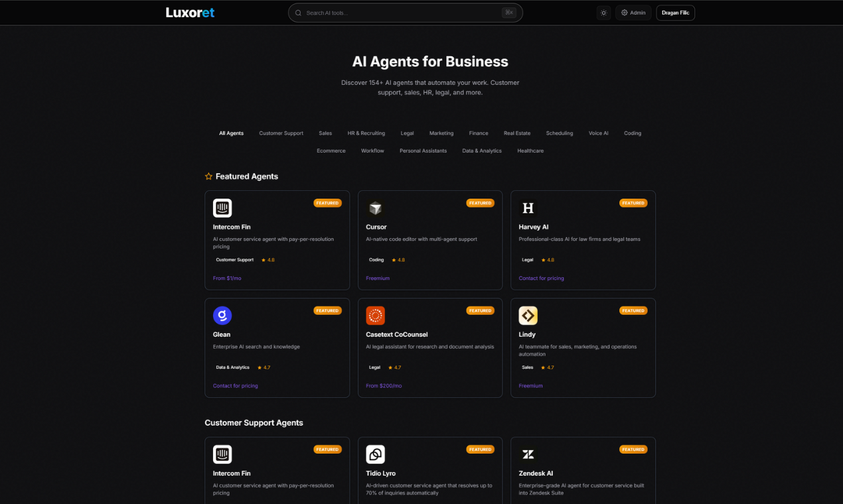Click the Featured Agents star icon
The image size is (843, 504).
[x=208, y=176]
